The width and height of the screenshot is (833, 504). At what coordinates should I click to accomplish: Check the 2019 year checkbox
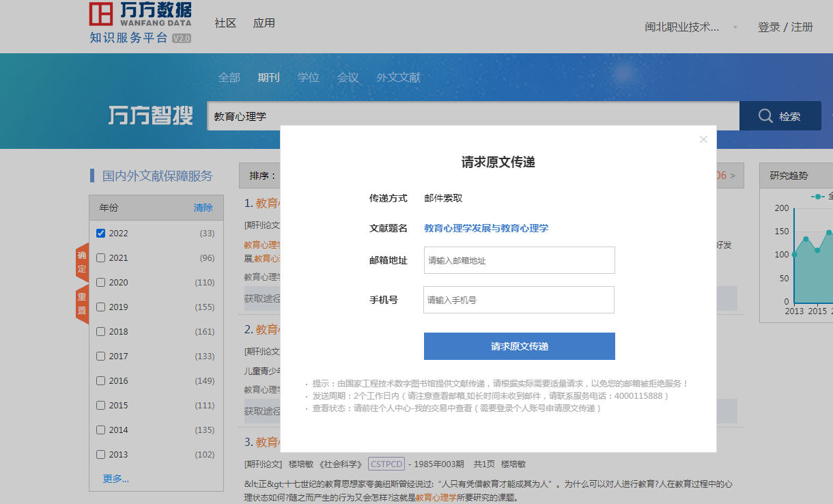tap(101, 307)
